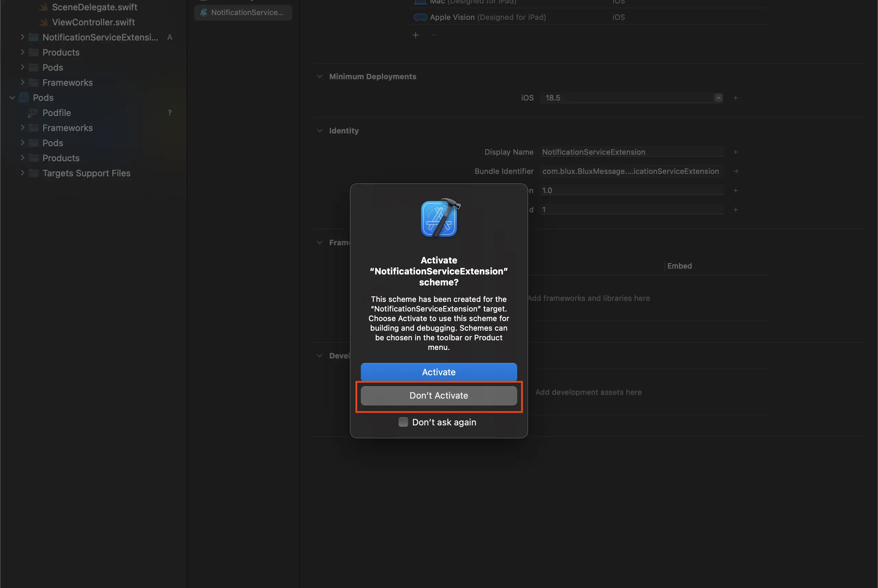The height and width of the screenshot is (588, 878).
Task: Remove destination with the minus button
Action: 434,35
